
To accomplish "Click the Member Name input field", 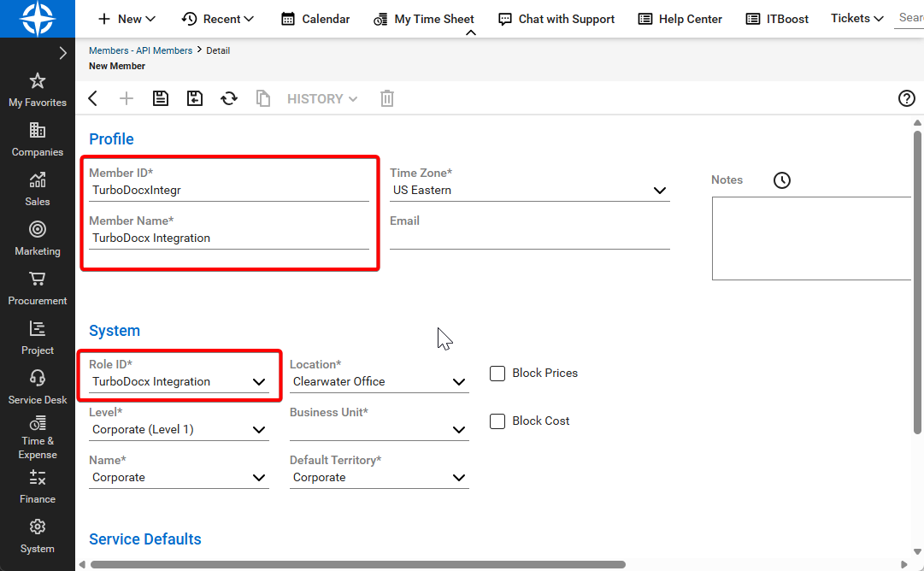I will pos(229,238).
